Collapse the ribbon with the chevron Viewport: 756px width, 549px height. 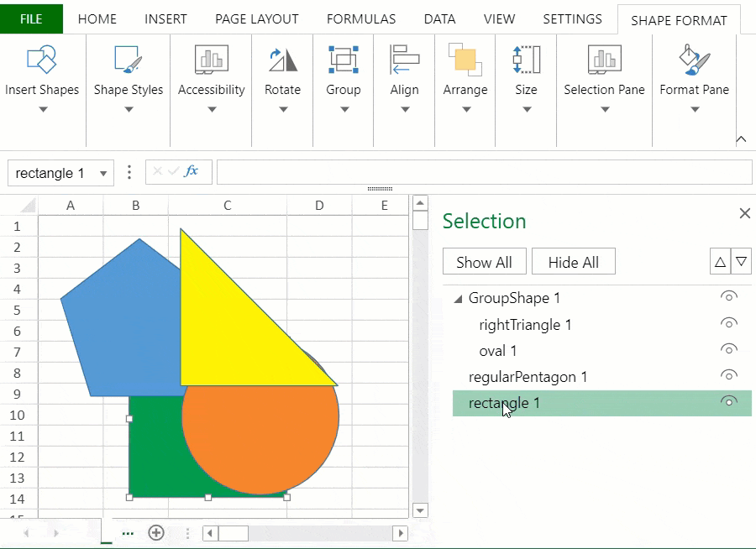[741, 140]
